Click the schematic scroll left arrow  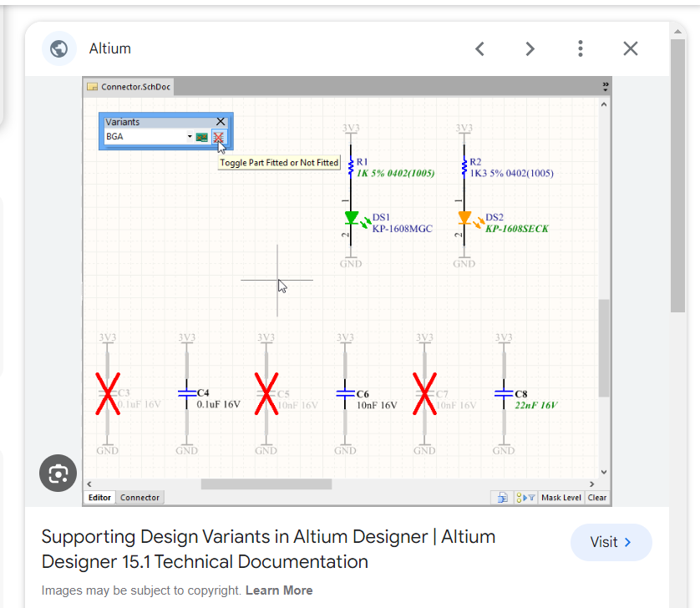[89, 484]
